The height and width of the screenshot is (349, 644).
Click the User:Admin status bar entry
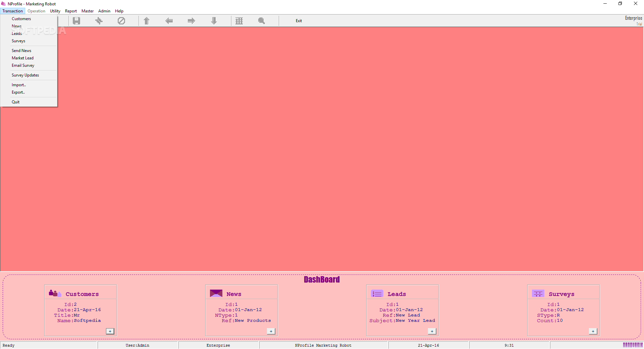pos(138,345)
